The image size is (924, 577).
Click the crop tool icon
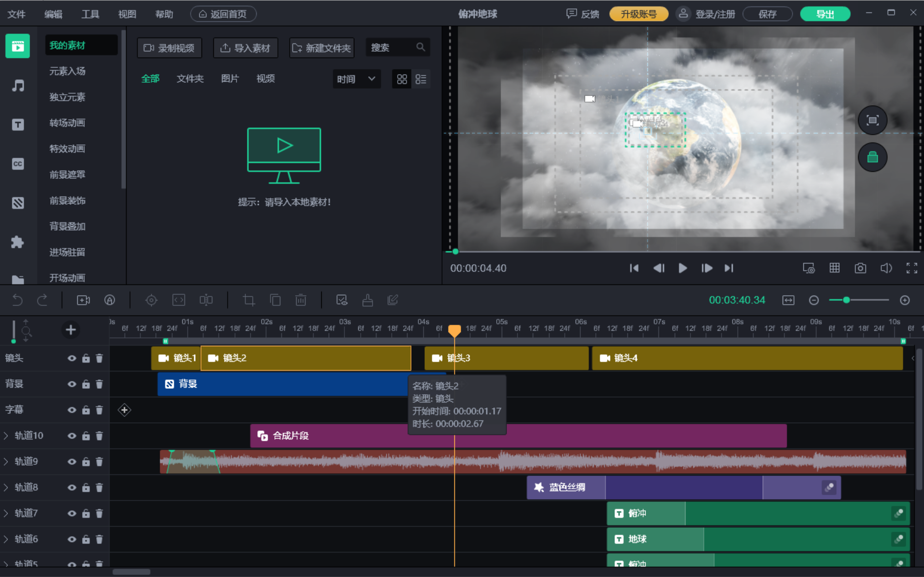[249, 300]
